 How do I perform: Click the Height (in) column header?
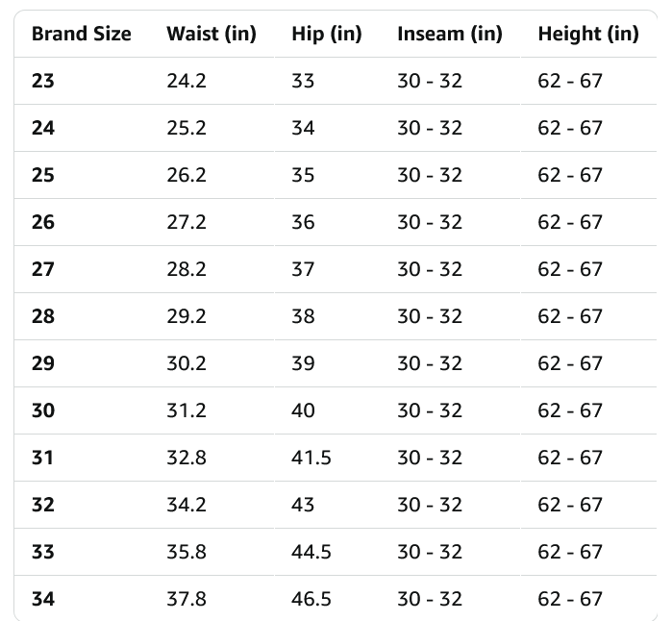click(x=588, y=34)
